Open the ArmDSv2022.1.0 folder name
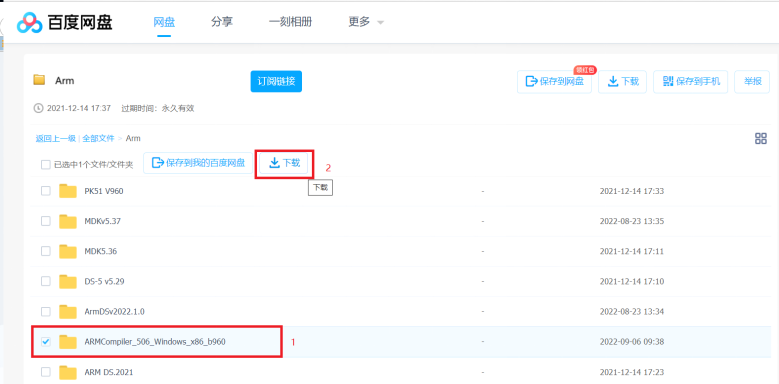This screenshot has width=779, height=384. 114,312
